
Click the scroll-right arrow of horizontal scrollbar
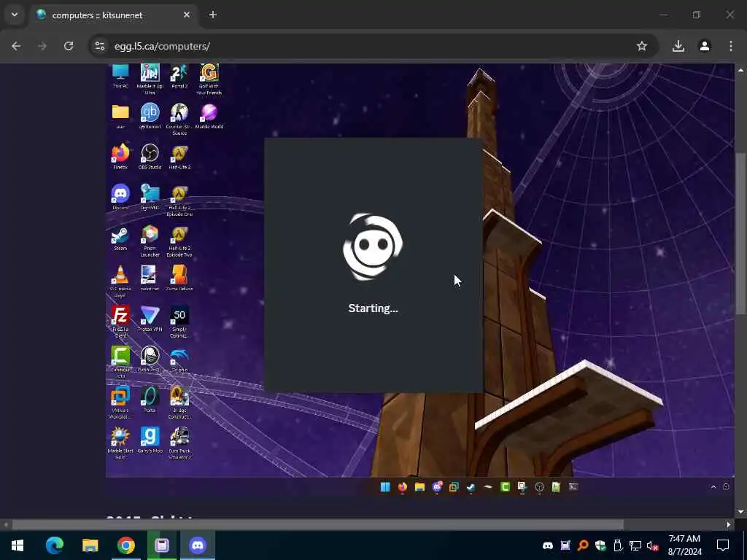tap(729, 525)
